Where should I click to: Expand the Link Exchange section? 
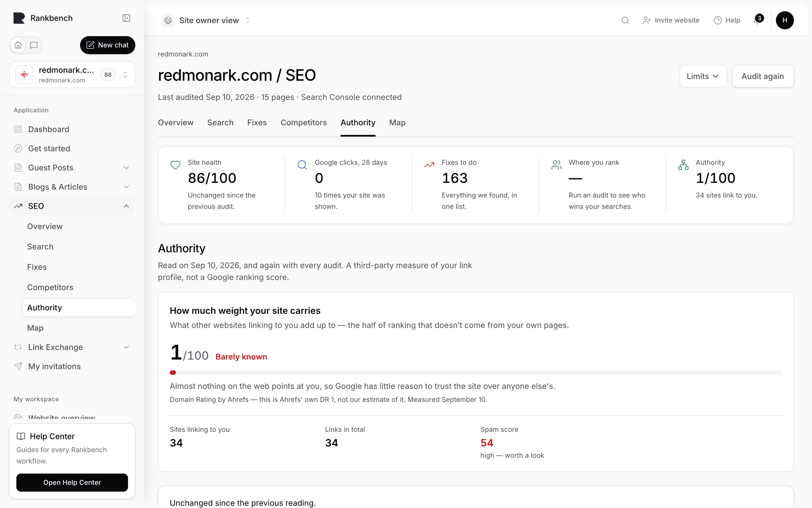click(x=72, y=347)
